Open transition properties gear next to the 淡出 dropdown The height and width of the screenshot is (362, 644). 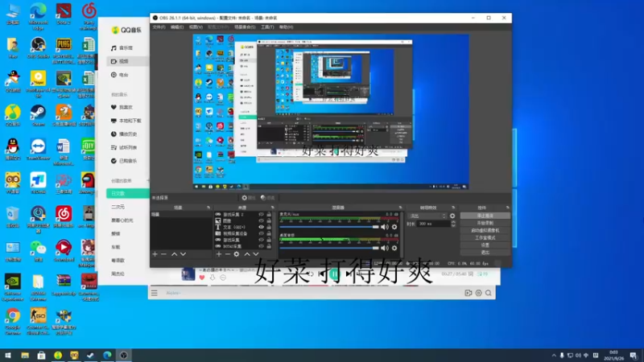coord(452,216)
